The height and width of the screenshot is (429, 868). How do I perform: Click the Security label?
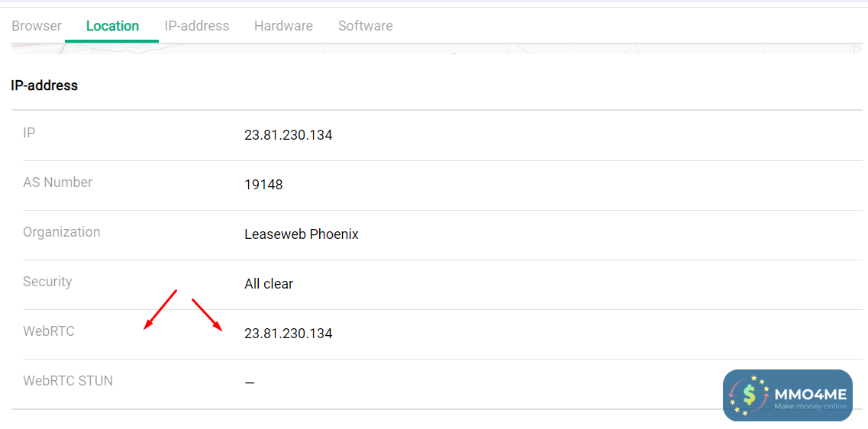pos(47,282)
